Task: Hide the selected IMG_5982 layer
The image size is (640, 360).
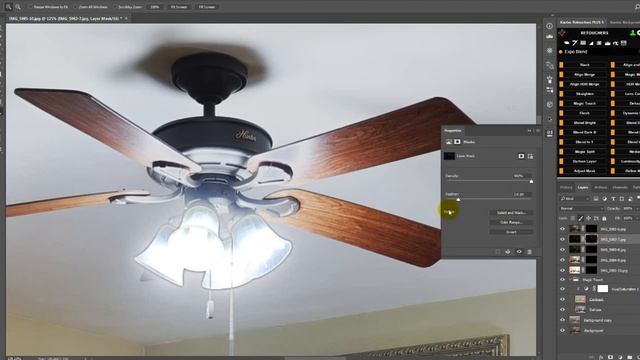Action: (x=562, y=239)
